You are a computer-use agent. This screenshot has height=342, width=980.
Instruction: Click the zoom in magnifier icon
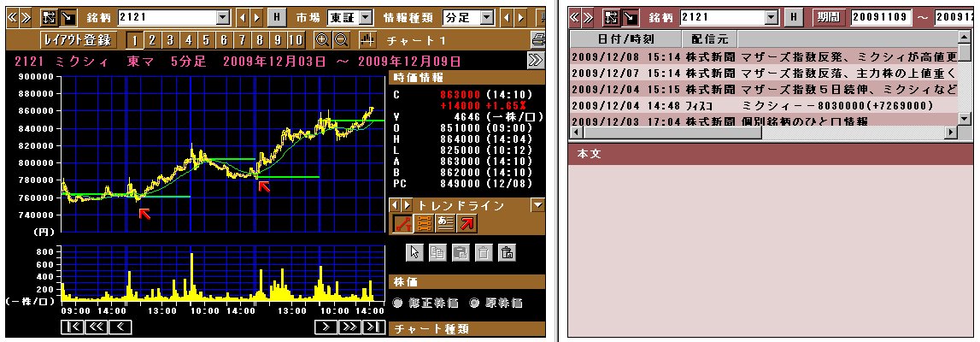322,39
